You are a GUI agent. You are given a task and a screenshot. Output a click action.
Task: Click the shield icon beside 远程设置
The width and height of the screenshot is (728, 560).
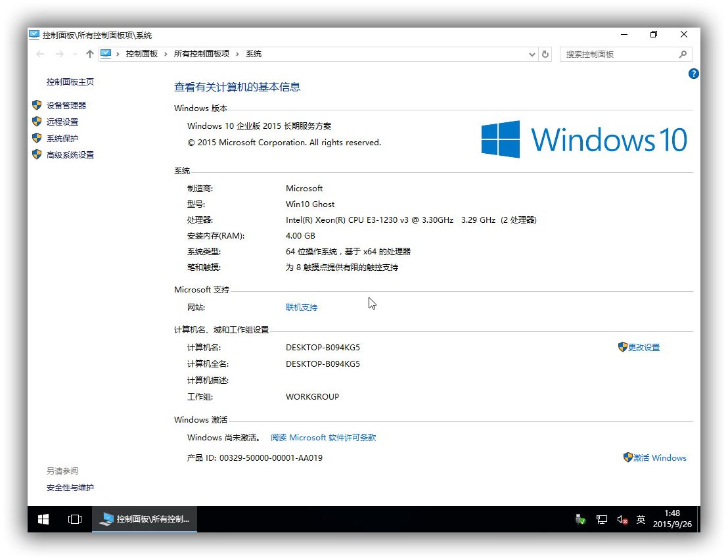click(x=37, y=122)
